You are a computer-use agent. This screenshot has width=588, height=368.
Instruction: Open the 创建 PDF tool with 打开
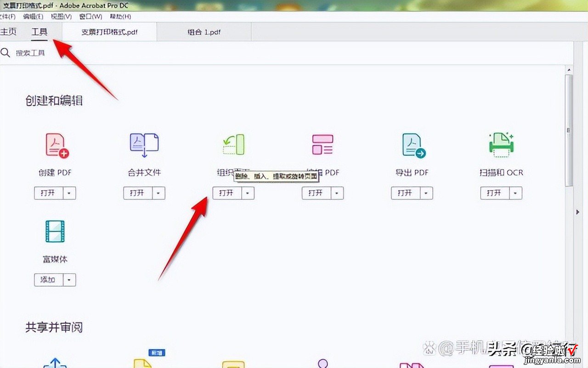(x=48, y=193)
